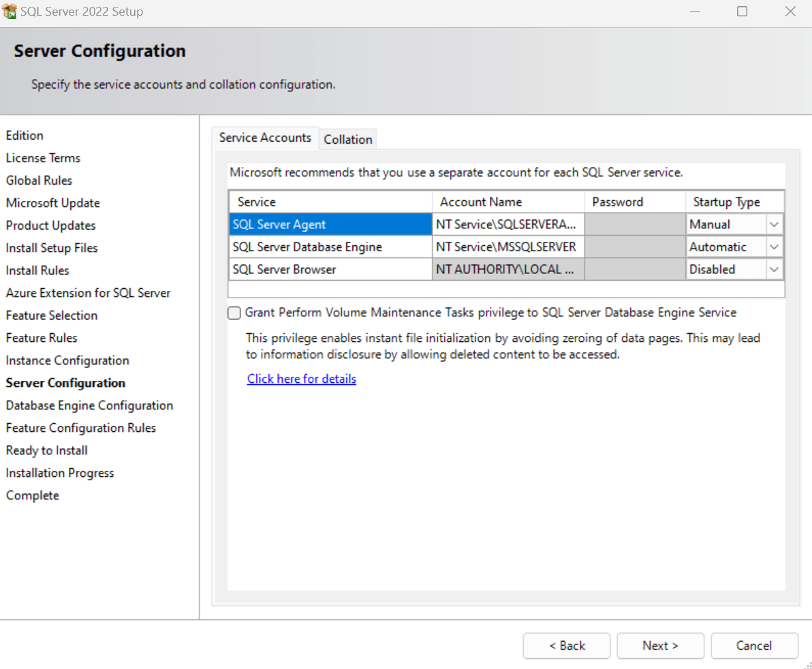Select Server Configuration step in sidebar

coord(66,383)
